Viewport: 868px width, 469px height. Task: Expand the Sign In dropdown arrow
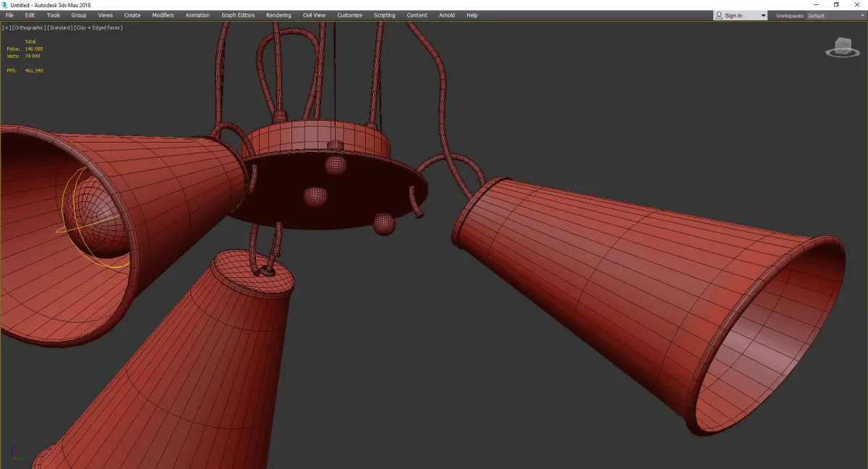(763, 15)
